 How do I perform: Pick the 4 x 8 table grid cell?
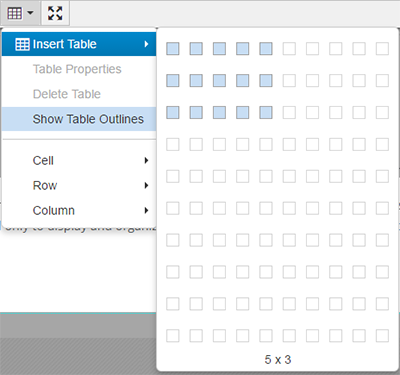(x=242, y=272)
